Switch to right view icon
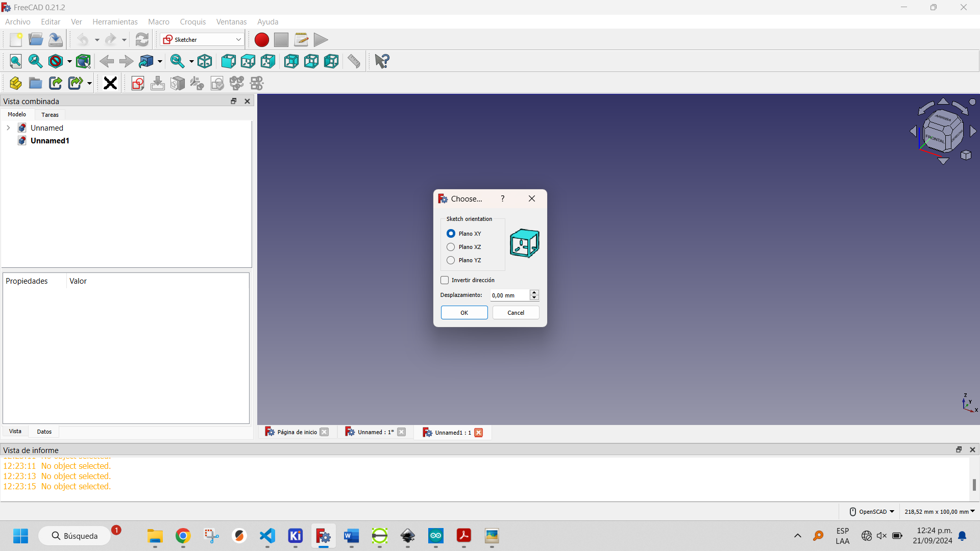This screenshot has width=980, height=551. [x=268, y=62]
